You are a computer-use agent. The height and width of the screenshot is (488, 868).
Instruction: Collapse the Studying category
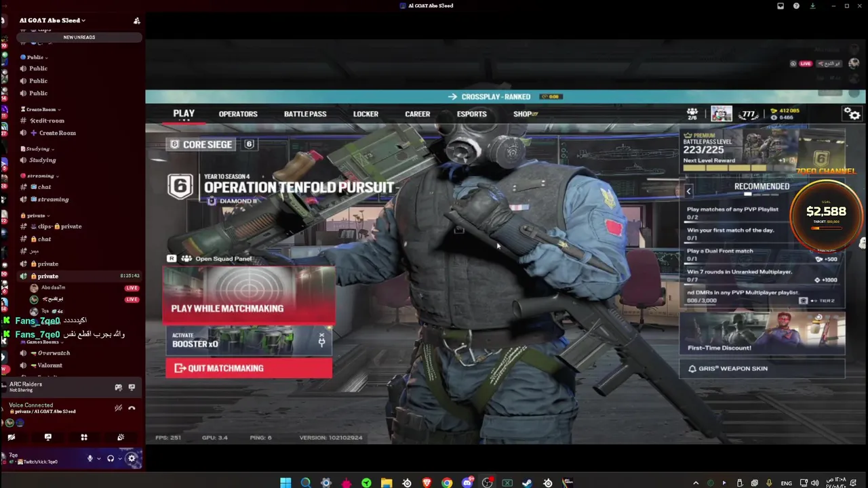pos(37,149)
